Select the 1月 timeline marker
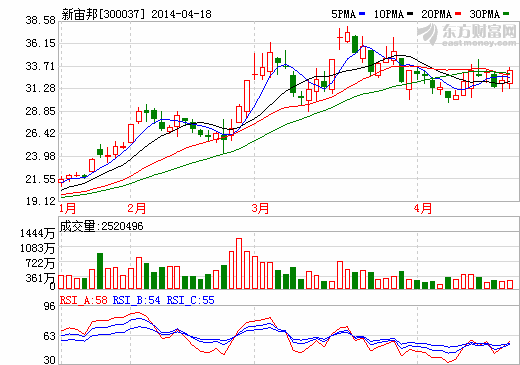Viewport: 520px width, 365px height. (68, 209)
